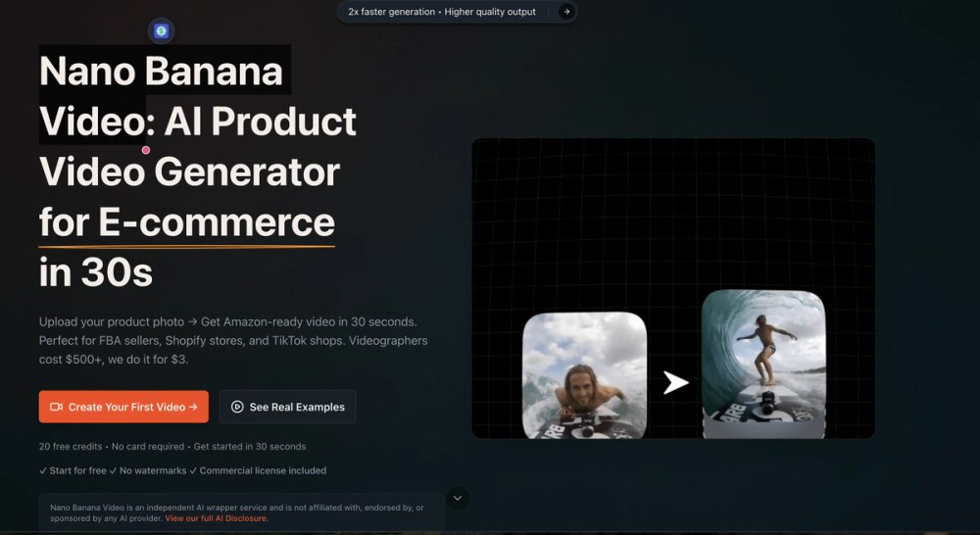The image size is (980, 535).
Task: Click the down chevron scroll button
Action: tap(458, 498)
